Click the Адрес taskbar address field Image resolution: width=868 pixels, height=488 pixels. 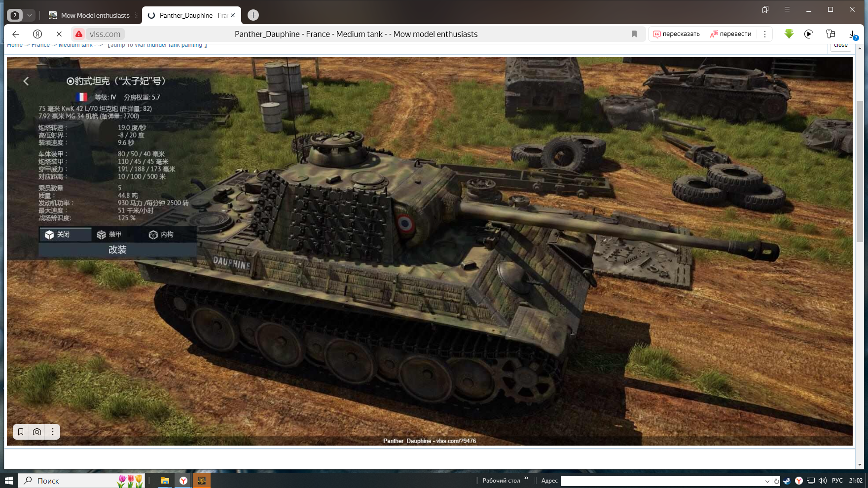tap(665, 481)
